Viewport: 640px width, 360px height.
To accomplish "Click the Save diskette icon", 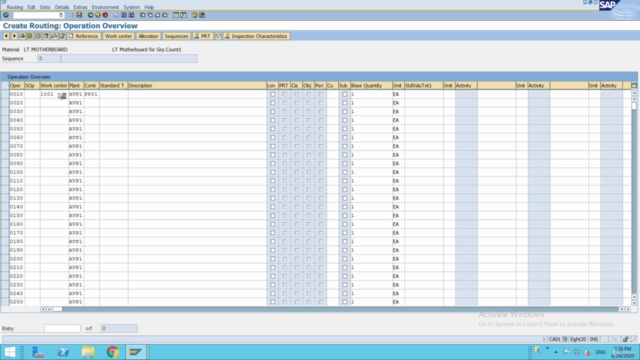I will coord(79,15).
